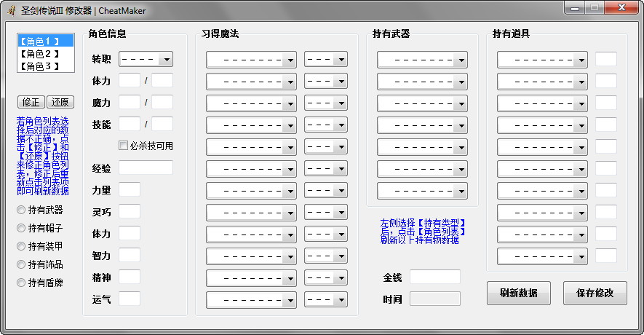
Task: Click the app icon in title bar
Action: 11,10
